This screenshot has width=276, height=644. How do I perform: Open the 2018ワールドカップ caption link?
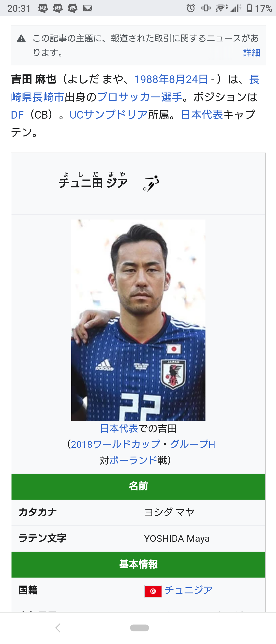(116, 444)
